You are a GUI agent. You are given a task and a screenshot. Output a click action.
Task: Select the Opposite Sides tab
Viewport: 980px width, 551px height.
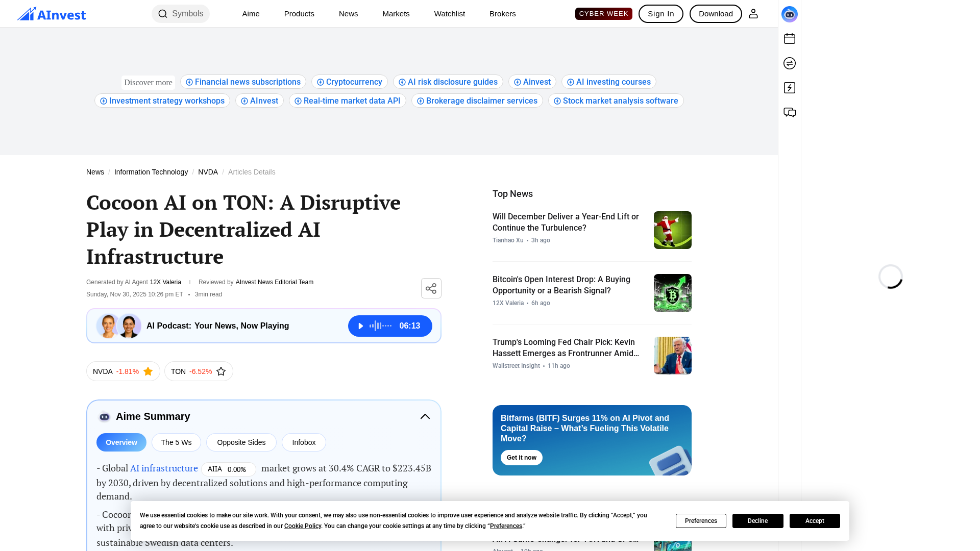coord(241,442)
